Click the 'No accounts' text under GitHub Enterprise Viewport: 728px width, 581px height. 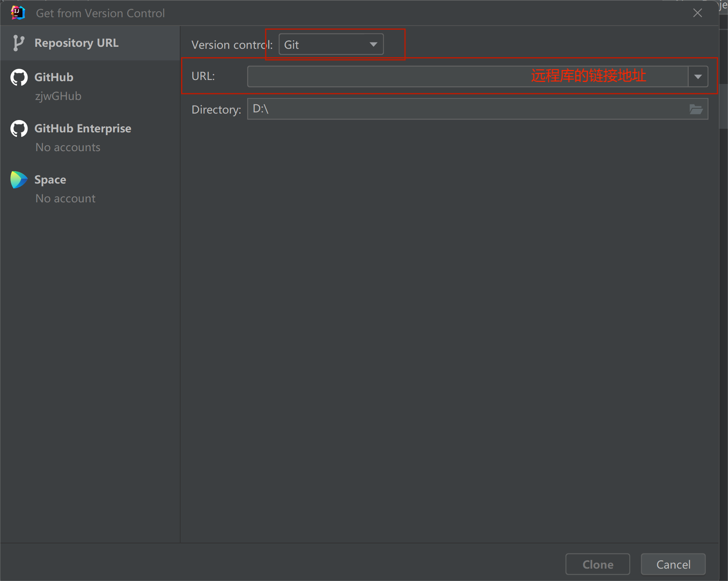coord(68,147)
